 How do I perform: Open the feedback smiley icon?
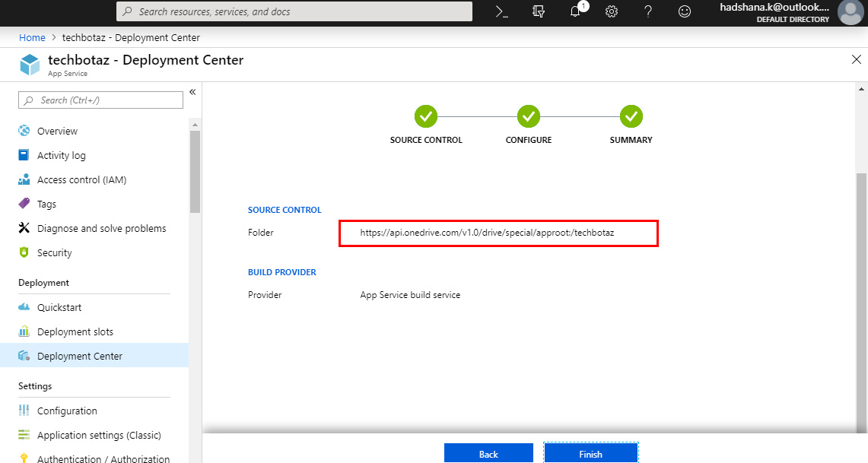[684, 11]
